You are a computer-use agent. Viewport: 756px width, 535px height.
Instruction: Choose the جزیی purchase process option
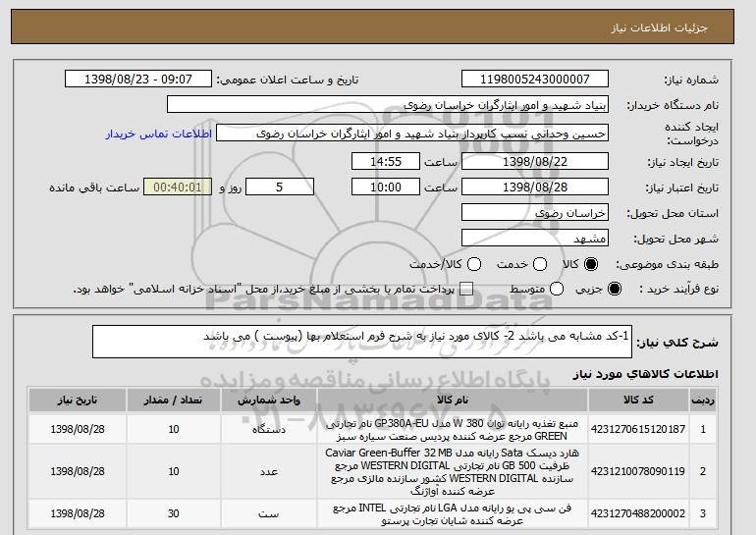[x=615, y=289]
